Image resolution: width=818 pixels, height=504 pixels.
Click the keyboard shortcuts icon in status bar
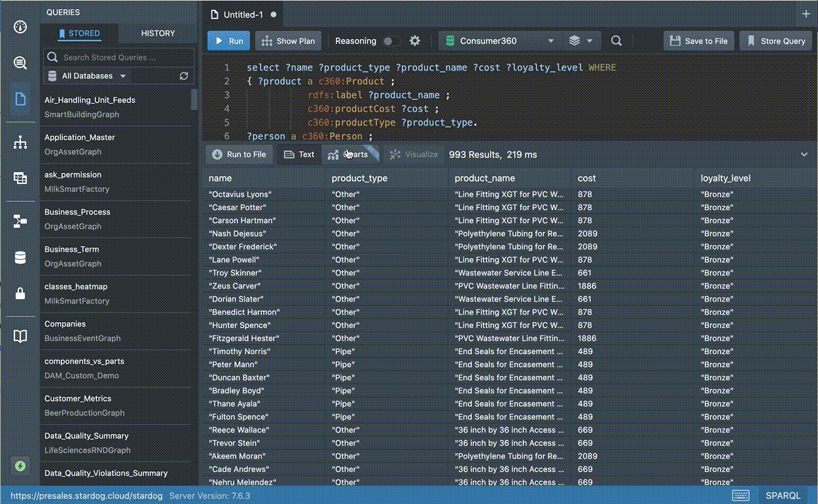(741, 495)
